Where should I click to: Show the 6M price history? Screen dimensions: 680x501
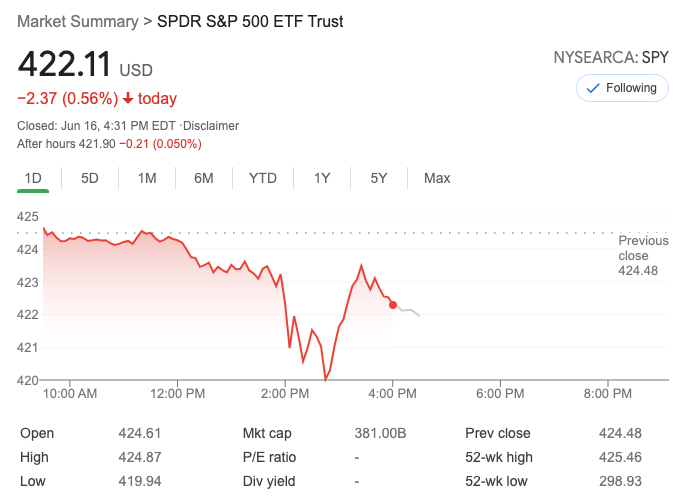click(x=204, y=178)
